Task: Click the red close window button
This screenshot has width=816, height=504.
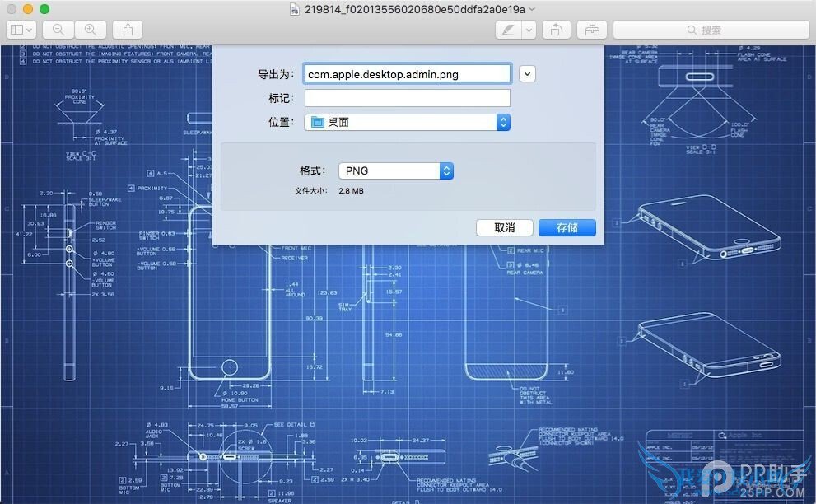Action: [x=12, y=9]
